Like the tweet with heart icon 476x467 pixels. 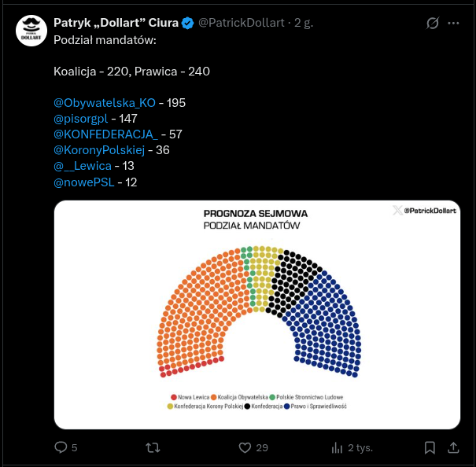tap(245, 447)
